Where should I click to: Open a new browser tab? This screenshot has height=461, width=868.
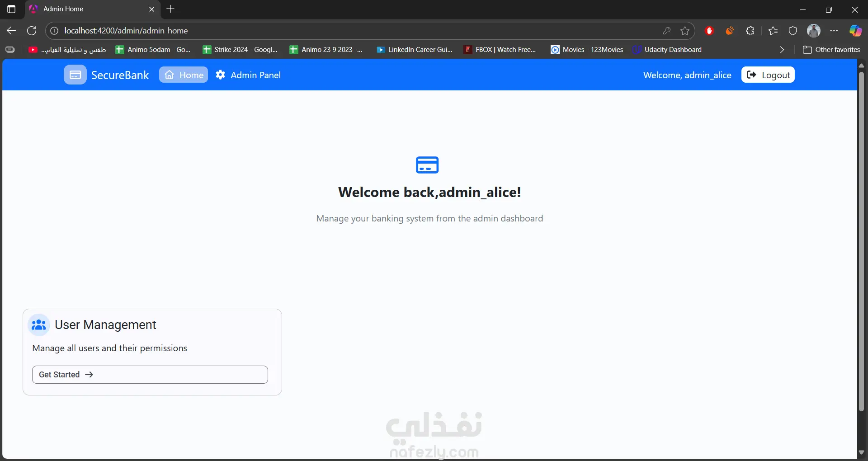(x=170, y=9)
